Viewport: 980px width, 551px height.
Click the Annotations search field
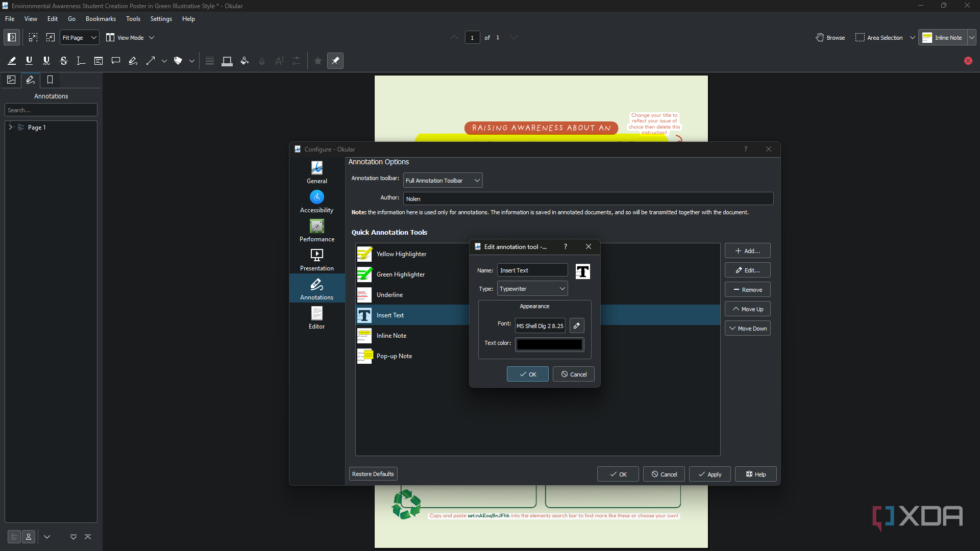pyautogui.click(x=51, y=110)
